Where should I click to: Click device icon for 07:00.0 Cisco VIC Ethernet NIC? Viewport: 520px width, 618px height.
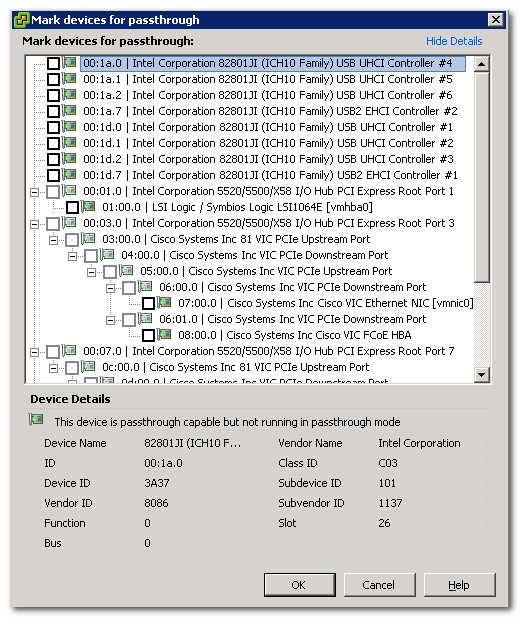(x=164, y=302)
